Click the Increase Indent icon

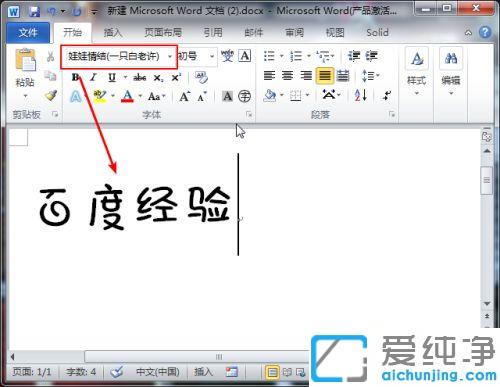coord(371,56)
